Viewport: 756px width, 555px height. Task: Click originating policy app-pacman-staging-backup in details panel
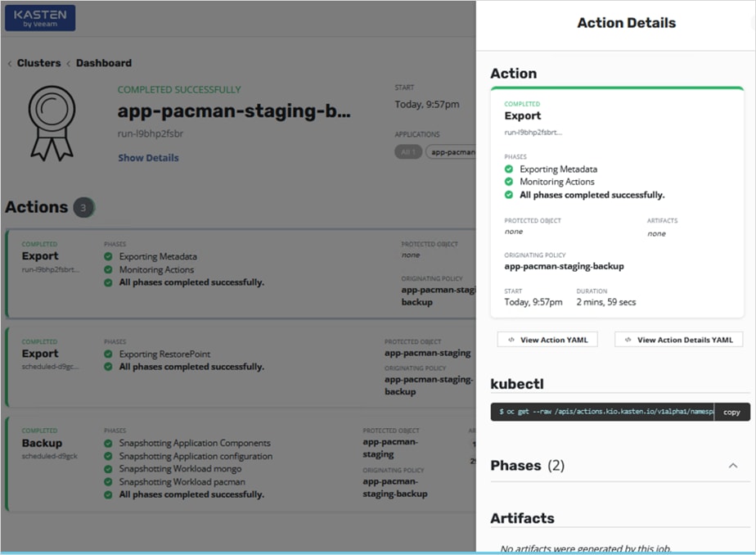pyautogui.click(x=564, y=266)
